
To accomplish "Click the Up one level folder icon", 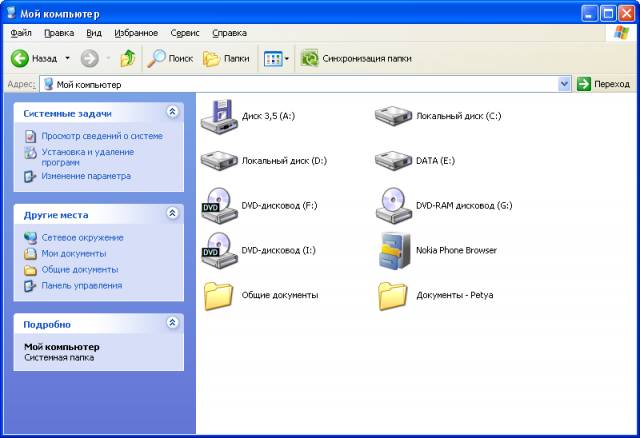I will [x=128, y=59].
